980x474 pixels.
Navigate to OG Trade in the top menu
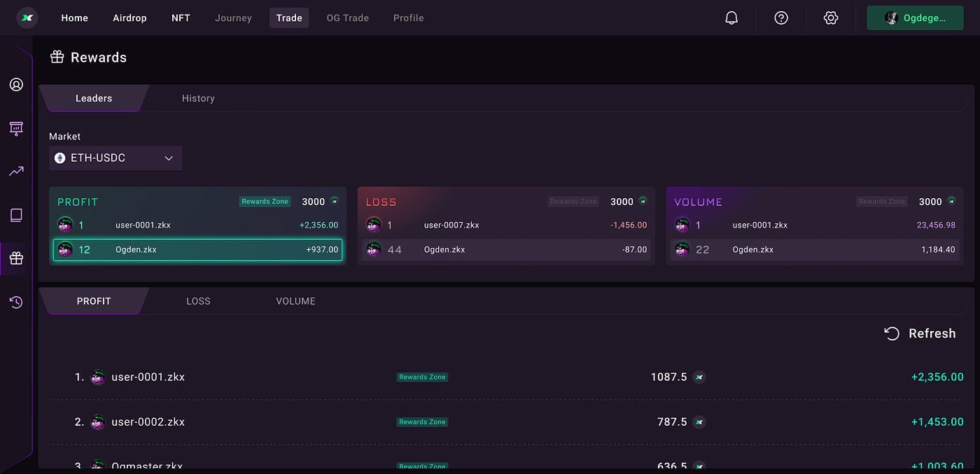coord(347,18)
